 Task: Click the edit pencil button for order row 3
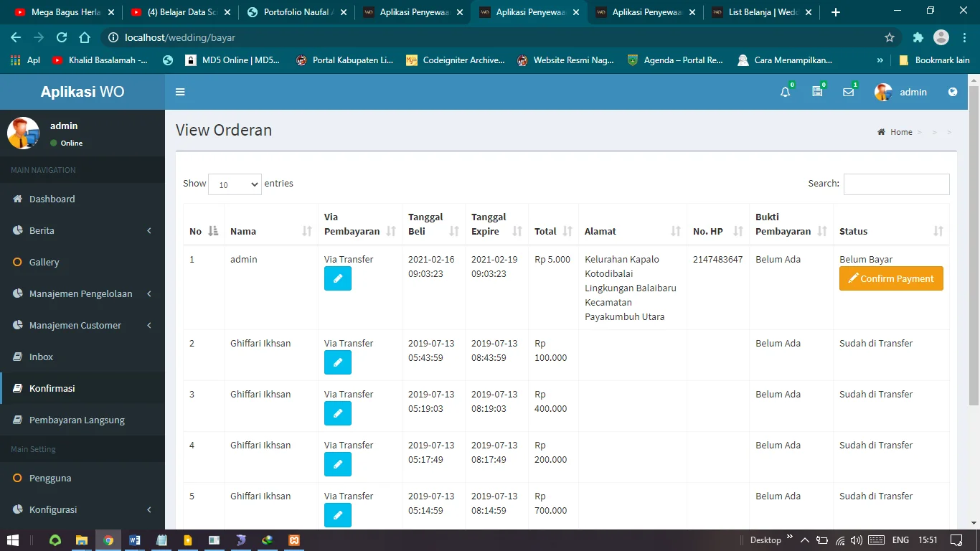tap(338, 413)
